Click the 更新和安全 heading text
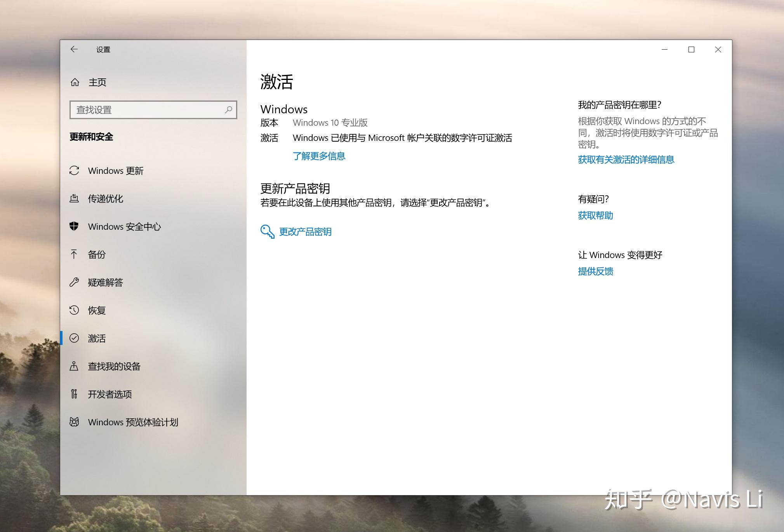784x532 pixels. (91, 137)
